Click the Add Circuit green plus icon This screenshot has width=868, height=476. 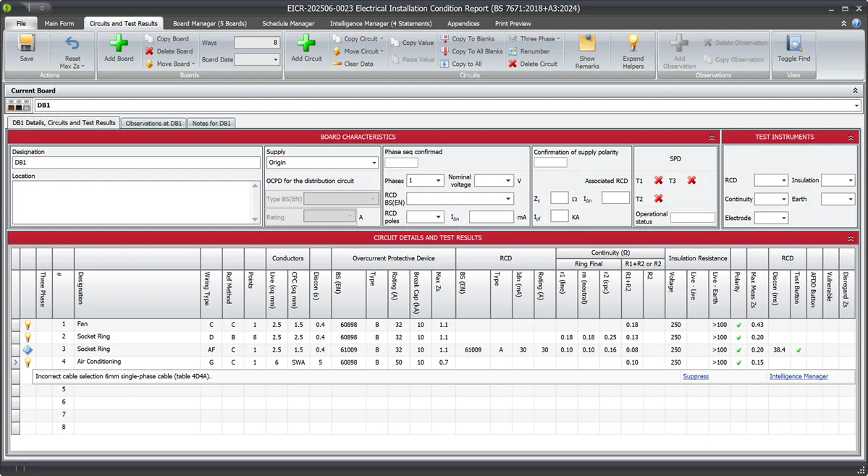(x=306, y=45)
